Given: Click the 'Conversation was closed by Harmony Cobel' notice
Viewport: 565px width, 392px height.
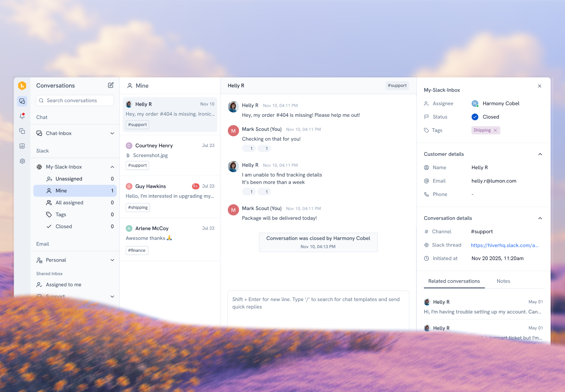Looking at the screenshot, I should coord(318,242).
